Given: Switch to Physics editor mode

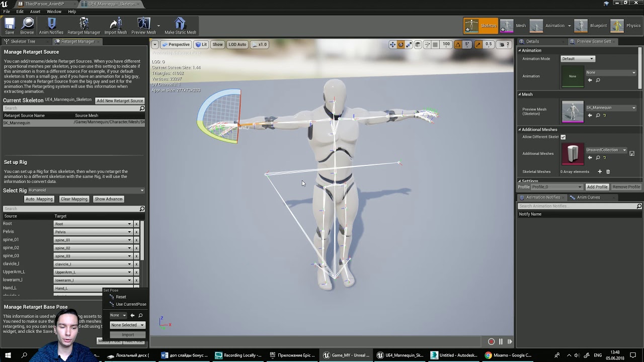Looking at the screenshot, I should coord(627,26).
